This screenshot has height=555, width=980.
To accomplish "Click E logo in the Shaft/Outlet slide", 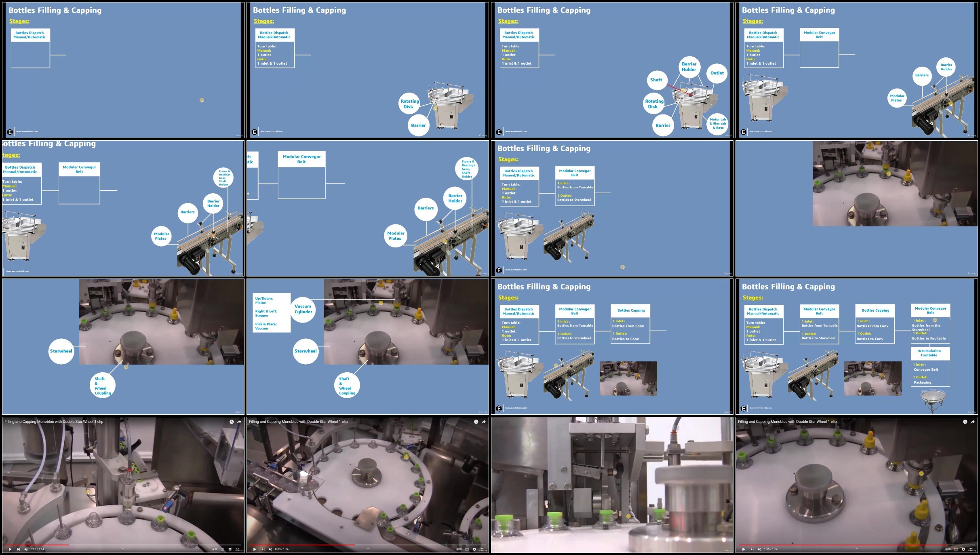I will click(x=499, y=132).
